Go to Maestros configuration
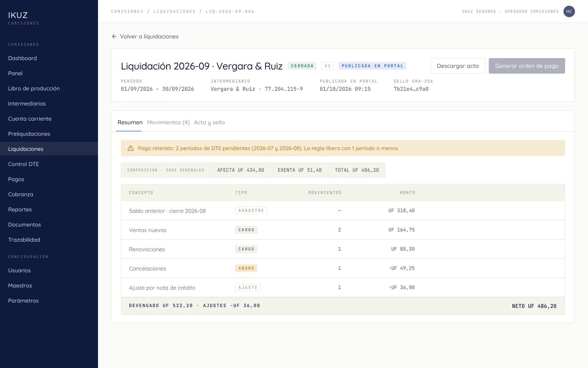This screenshot has width=588, height=368. coord(49,285)
